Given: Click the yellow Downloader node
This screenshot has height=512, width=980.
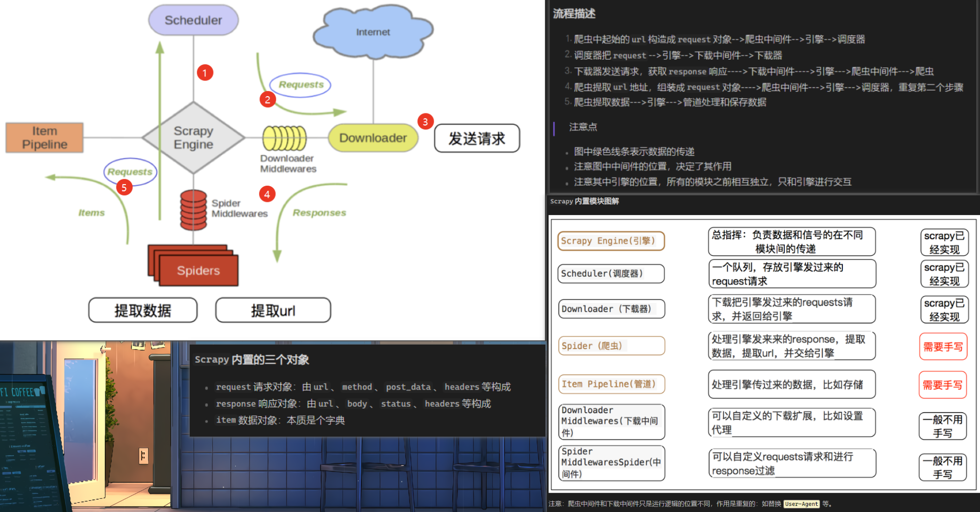Looking at the screenshot, I should [373, 138].
